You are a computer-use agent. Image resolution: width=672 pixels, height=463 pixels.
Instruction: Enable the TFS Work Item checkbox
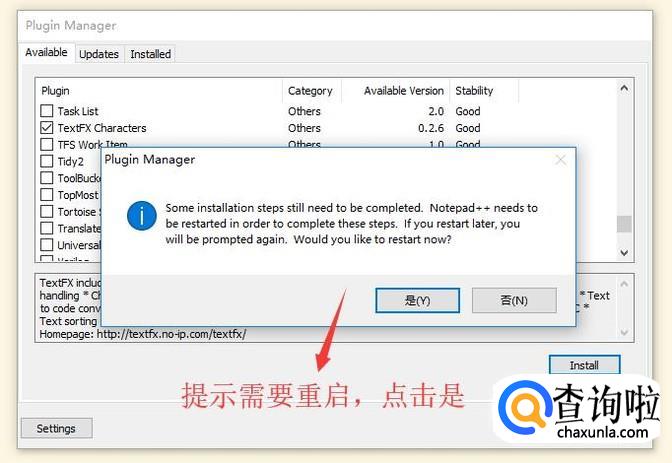click(47, 144)
